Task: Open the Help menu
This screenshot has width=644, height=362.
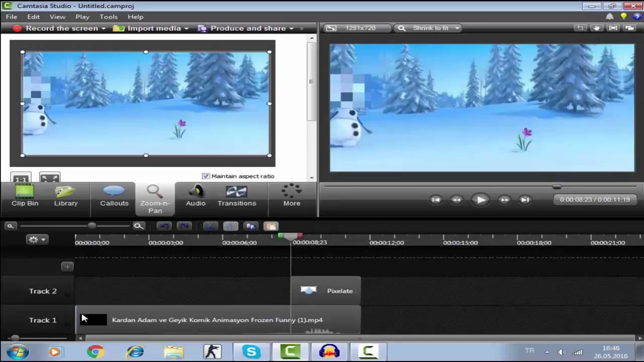Action: 135,17
